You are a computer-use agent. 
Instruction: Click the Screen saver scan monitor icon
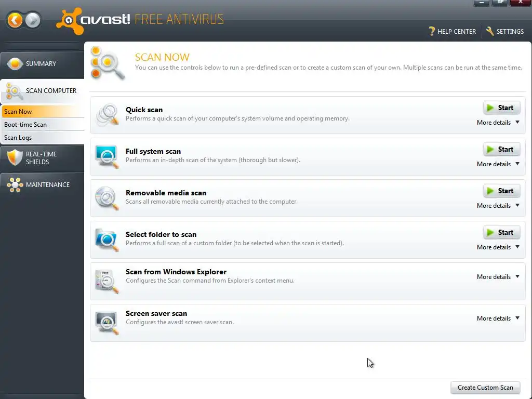click(107, 323)
